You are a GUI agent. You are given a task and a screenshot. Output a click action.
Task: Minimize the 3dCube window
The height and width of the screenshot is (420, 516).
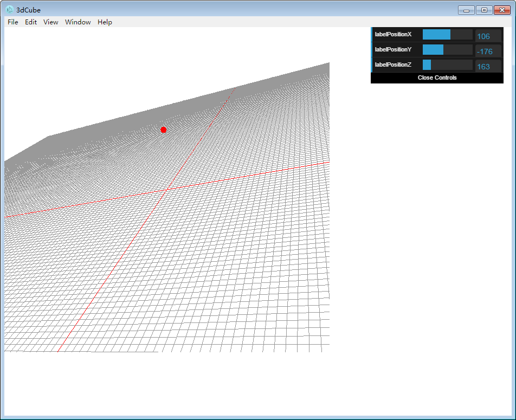[466, 10]
